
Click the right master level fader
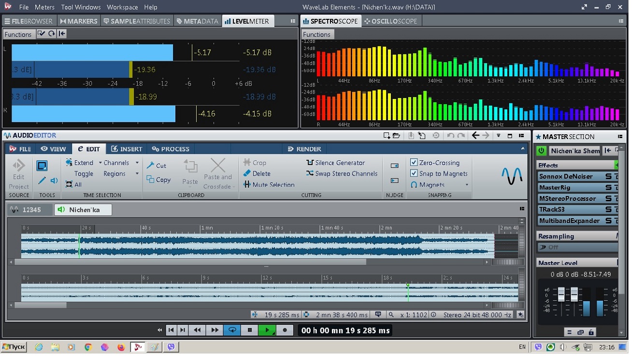click(x=574, y=294)
